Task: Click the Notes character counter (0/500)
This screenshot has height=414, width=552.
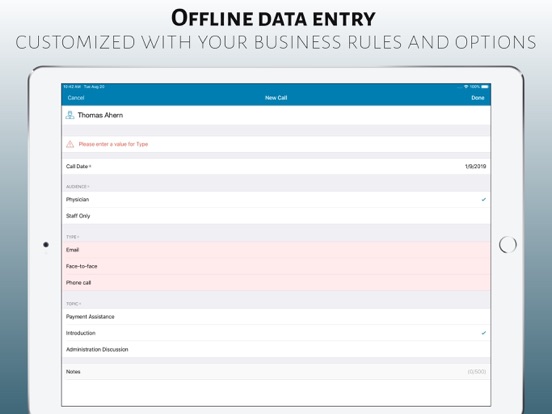Action: pos(477,372)
